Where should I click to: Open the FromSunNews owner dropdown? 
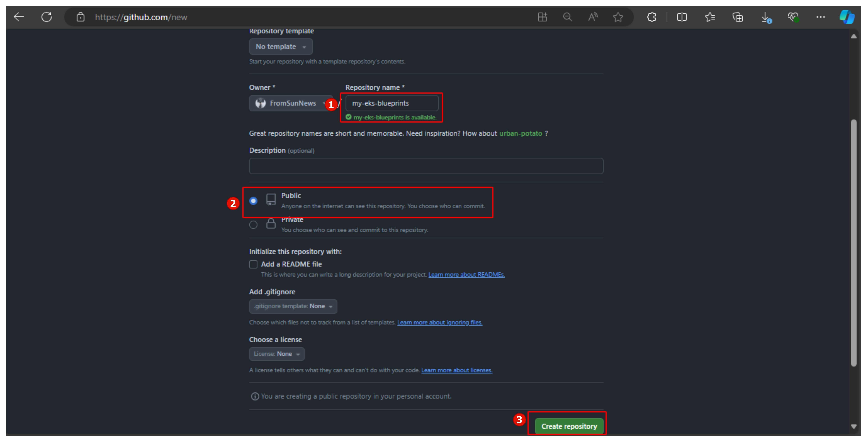(x=291, y=103)
